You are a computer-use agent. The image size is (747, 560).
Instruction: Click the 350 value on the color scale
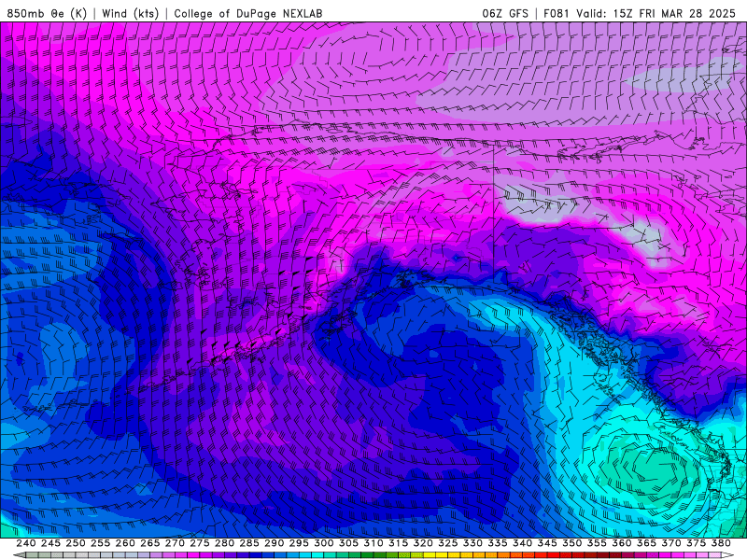point(571,543)
